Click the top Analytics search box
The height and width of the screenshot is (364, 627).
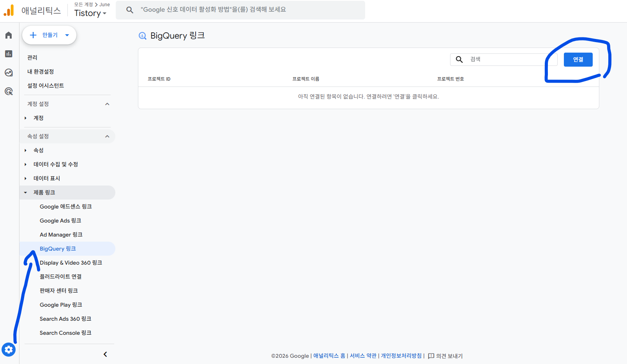coord(240,10)
